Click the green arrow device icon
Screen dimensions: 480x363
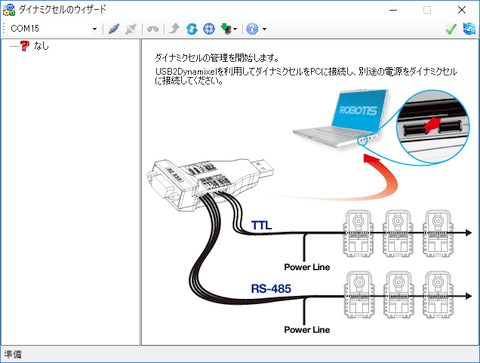(x=226, y=29)
